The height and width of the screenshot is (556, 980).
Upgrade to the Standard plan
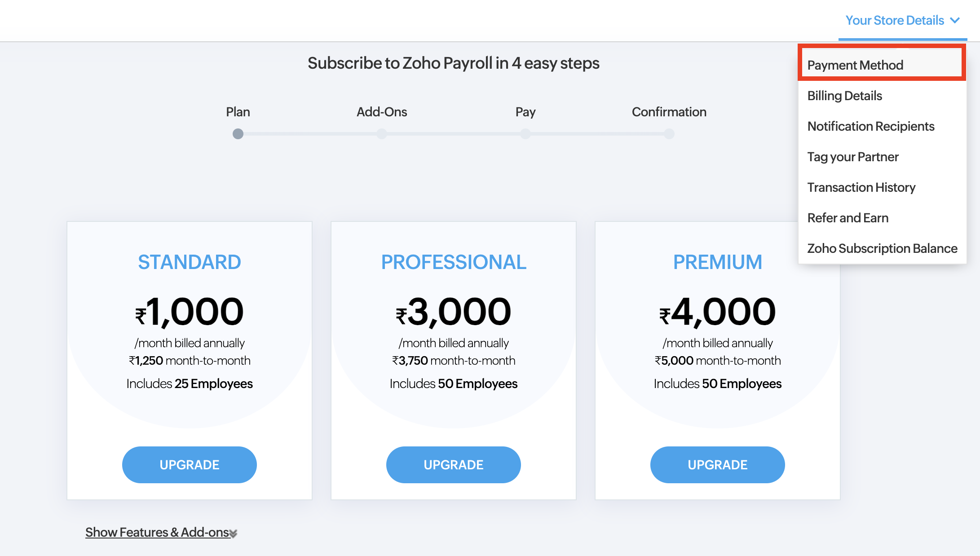pos(189,464)
